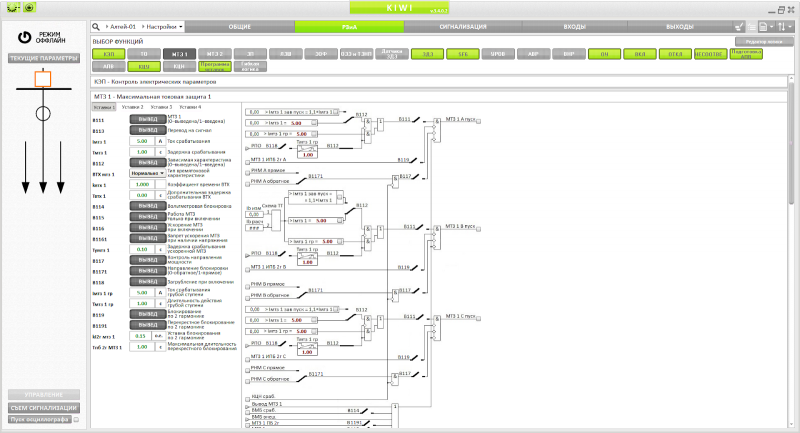Click the search magnifier icon
This screenshot has height=433, width=800.
[x=96, y=27]
